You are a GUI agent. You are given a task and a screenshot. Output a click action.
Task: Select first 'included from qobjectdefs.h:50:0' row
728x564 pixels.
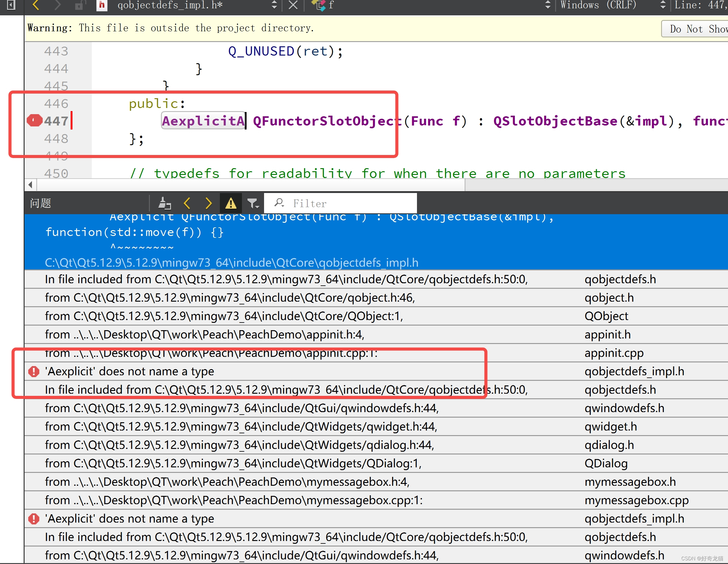point(376,279)
